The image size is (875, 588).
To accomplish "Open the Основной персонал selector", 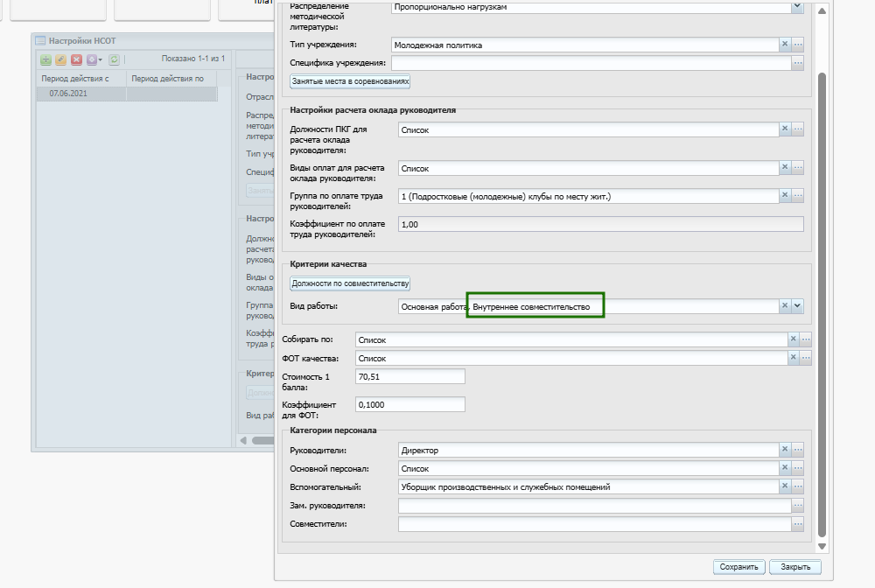I will (798, 467).
